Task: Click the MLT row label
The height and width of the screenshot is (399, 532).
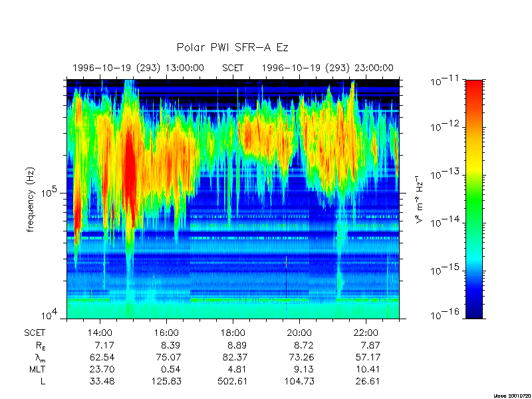Action: (x=37, y=369)
